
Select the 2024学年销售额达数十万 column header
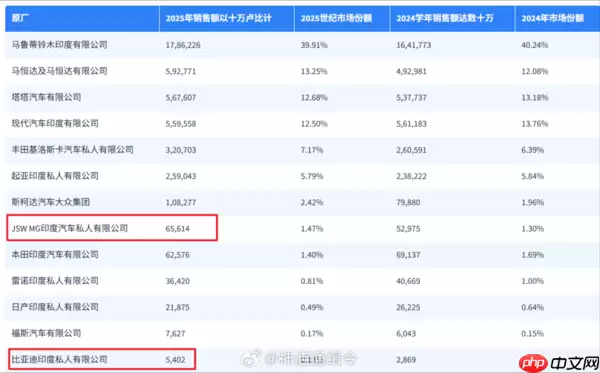coord(445,18)
